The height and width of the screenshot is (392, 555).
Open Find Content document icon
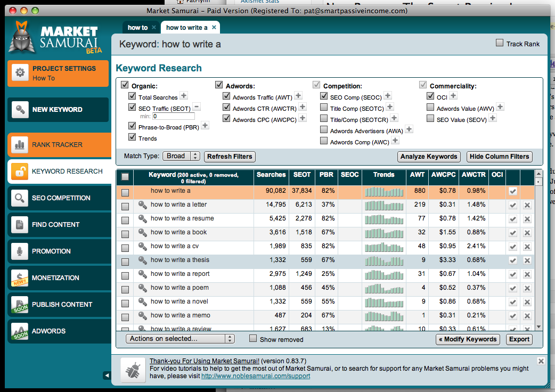(x=20, y=225)
